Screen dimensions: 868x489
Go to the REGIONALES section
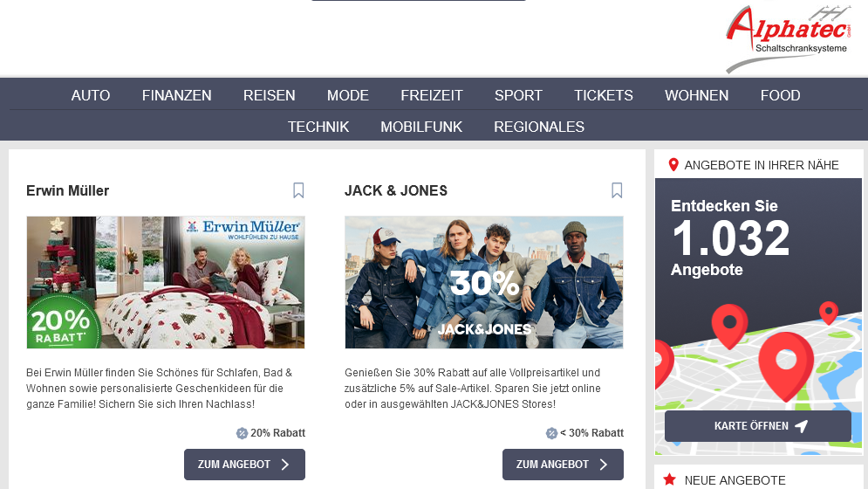pos(539,127)
